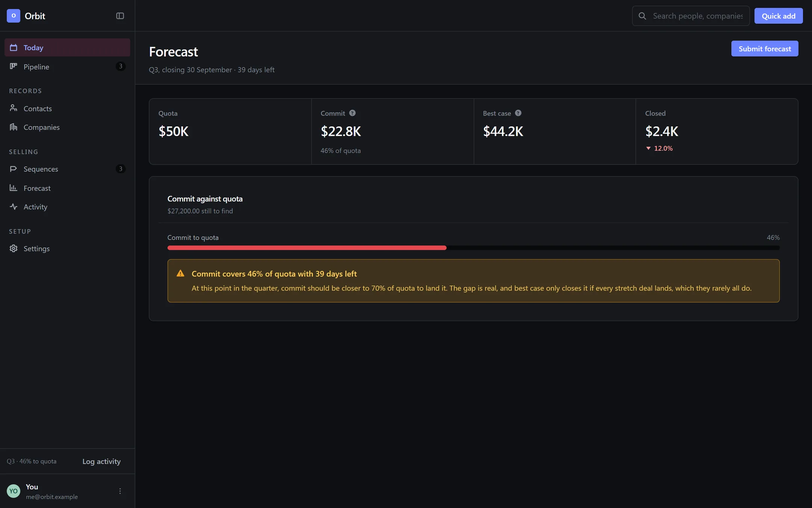Screen dimensions: 812x508
Task: Select Pipeline in the sidebar
Action: coord(67,67)
